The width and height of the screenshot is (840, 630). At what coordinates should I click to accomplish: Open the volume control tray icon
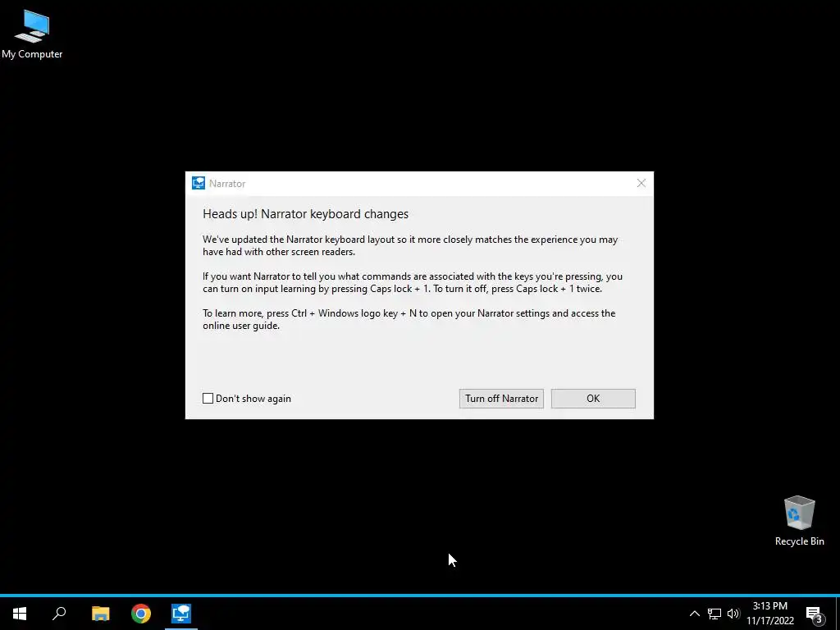tap(733, 614)
